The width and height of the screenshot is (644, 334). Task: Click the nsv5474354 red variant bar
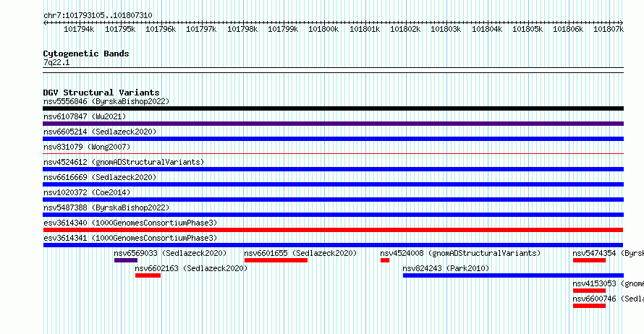[590, 260]
